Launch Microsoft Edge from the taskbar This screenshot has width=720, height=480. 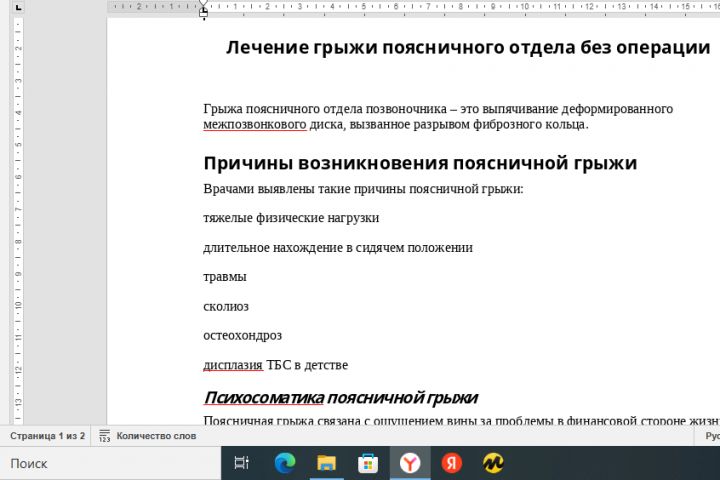285,463
